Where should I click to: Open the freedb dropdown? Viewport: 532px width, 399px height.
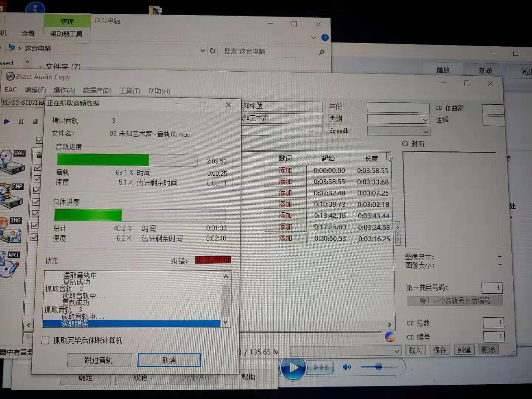tap(426, 132)
